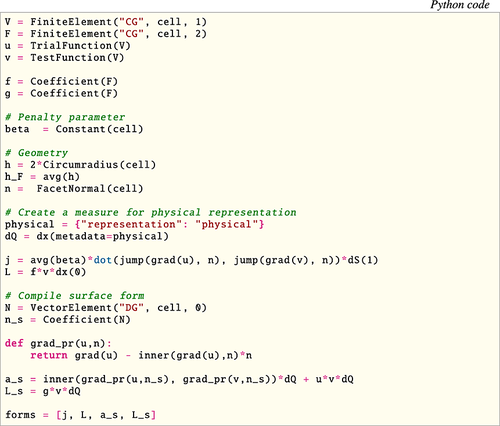This screenshot has height=426, width=500.
Task: Click line 'forms = [j, L, a_s, L_s]'
Action: [x=80, y=415]
